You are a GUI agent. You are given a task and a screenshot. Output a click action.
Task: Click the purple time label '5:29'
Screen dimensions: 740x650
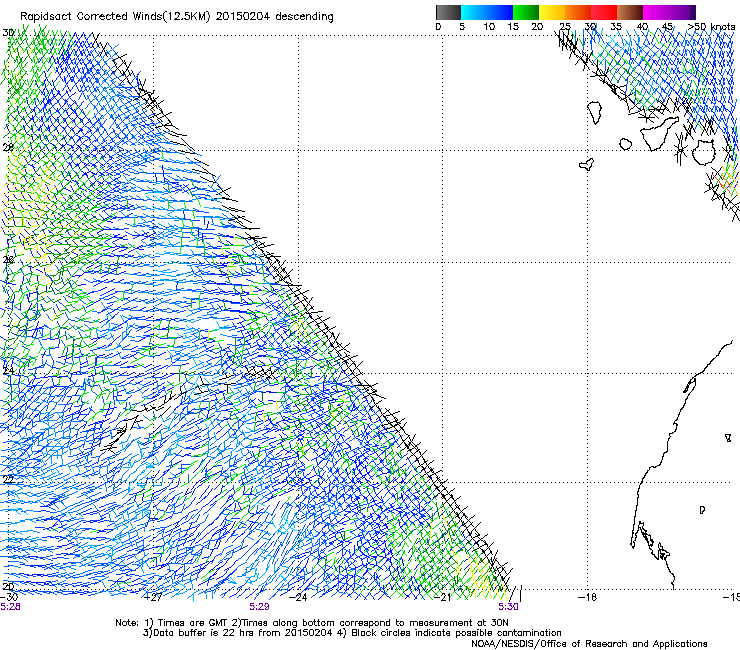259,607
